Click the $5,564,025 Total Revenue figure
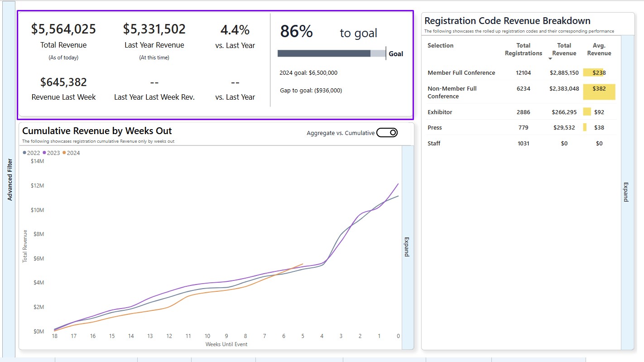 63,29
